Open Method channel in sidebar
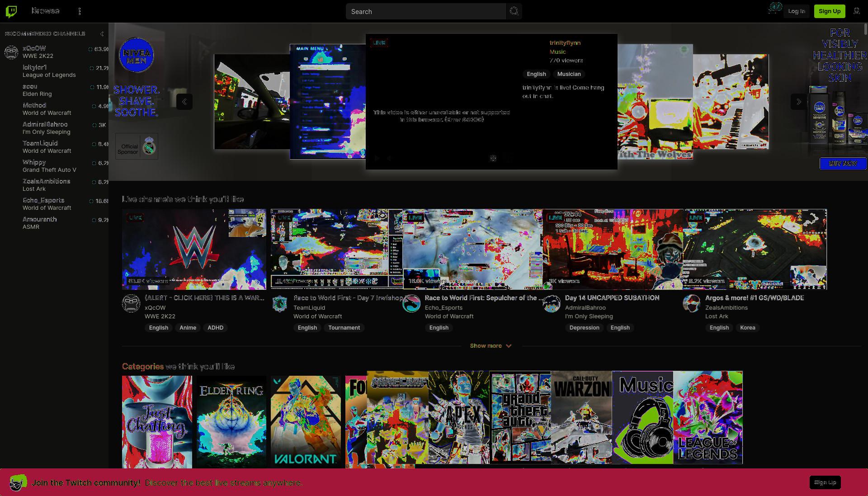This screenshot has width=868, height=496. click(x=54, y=109)
